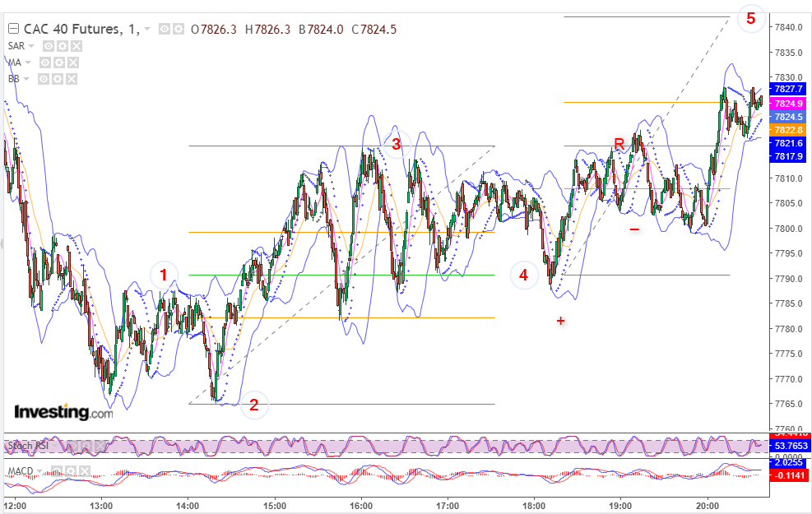The image size is (812, 514).
Task: Click the 7765.0 price axis label
Action: [788, 404]
